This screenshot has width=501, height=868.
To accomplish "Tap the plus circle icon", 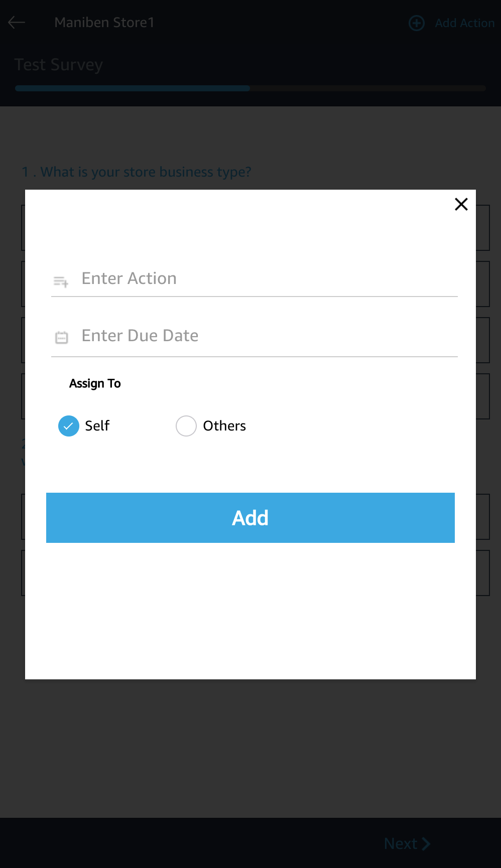I will pyautogui.click(x=416, y=23).
